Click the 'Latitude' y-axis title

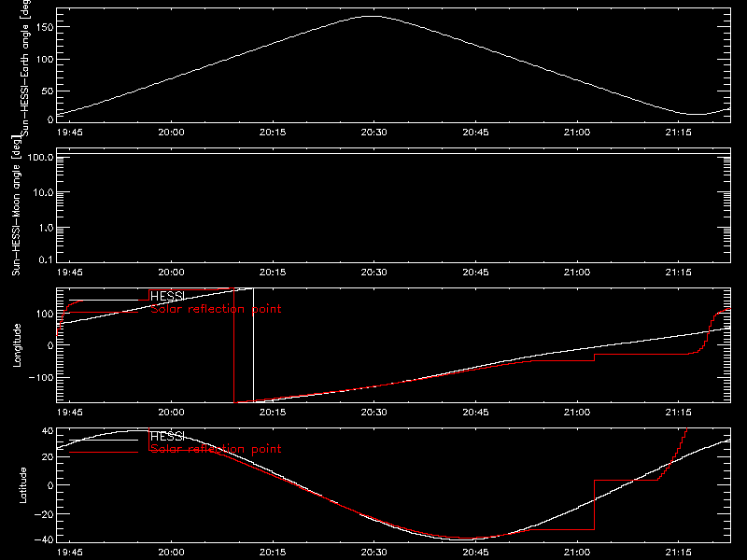coord(22,484)
